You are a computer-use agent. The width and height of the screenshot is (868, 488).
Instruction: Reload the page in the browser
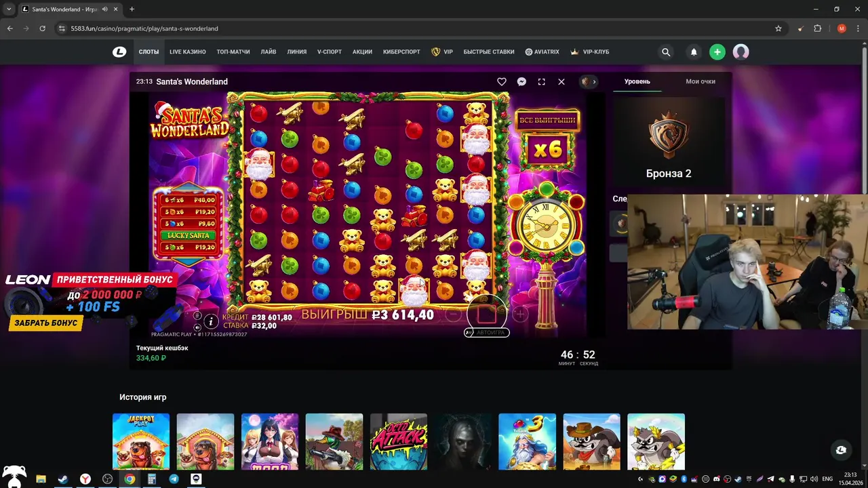coord(43,28)
